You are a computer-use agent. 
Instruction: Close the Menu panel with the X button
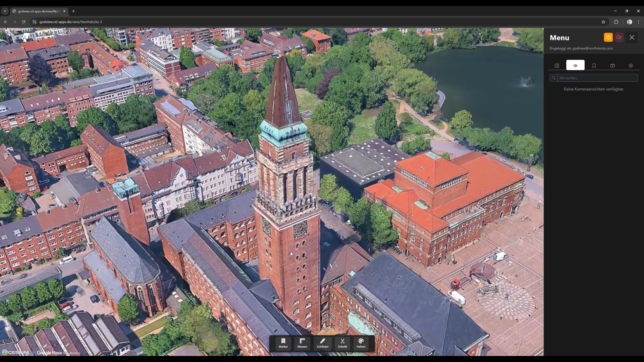tap(632, 37)
